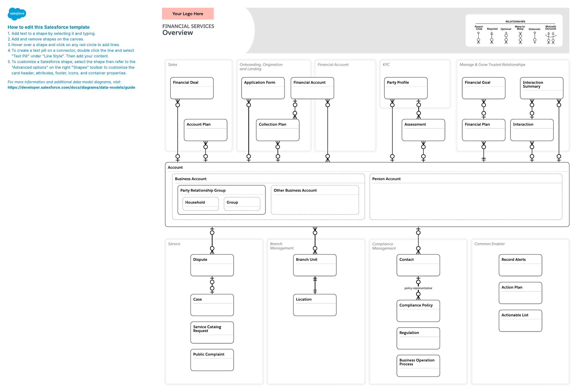Viewport: 577px width, 392px height.
Task: Click the Parent-Child relationship legend symbol
Action: 478,38
